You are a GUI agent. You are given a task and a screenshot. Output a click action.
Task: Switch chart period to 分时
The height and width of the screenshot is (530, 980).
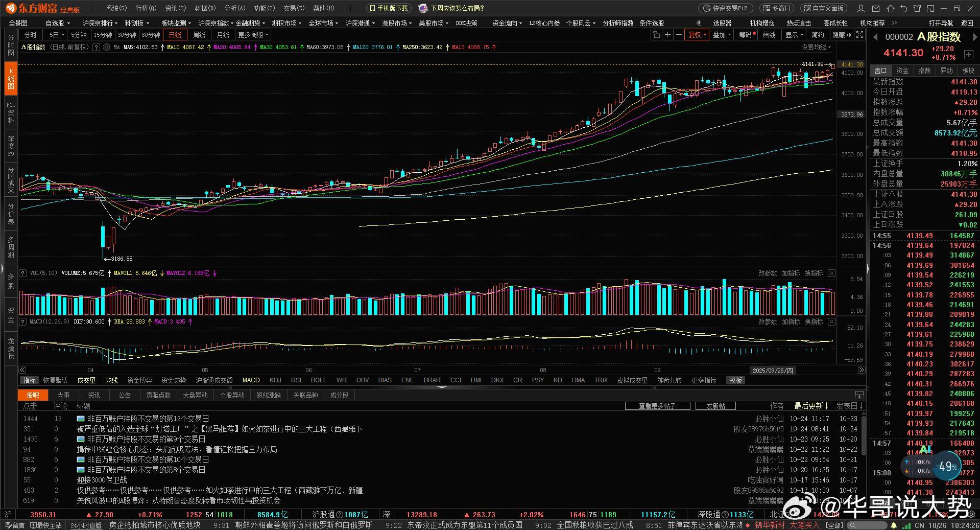coord(31,35)
